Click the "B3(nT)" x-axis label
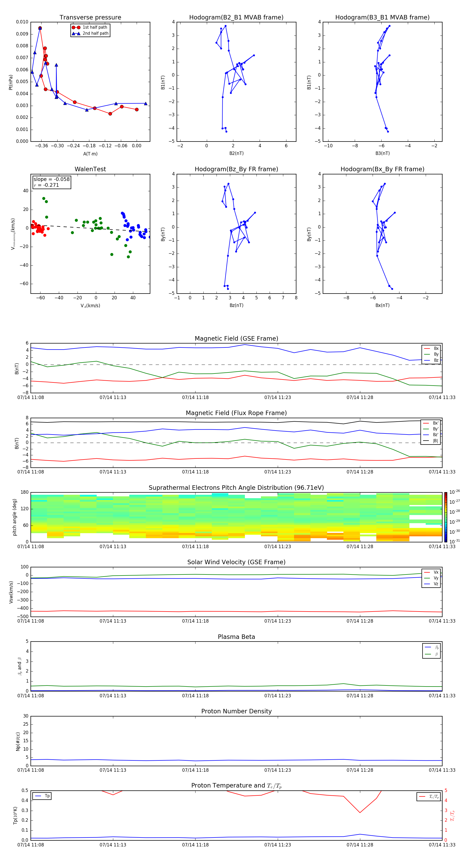This screenshot has height=868, width=473. coord(382,154)
